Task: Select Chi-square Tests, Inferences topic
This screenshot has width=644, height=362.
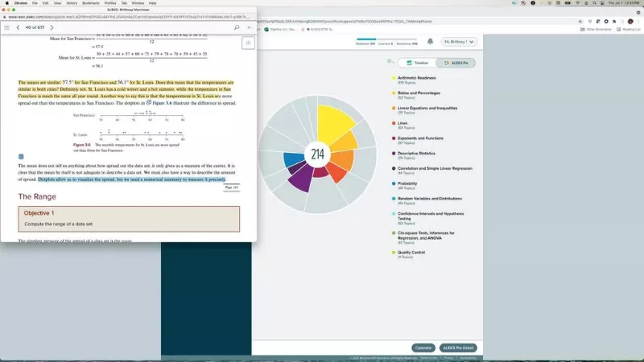Action: pyautogui.click(x=426, y=236)
